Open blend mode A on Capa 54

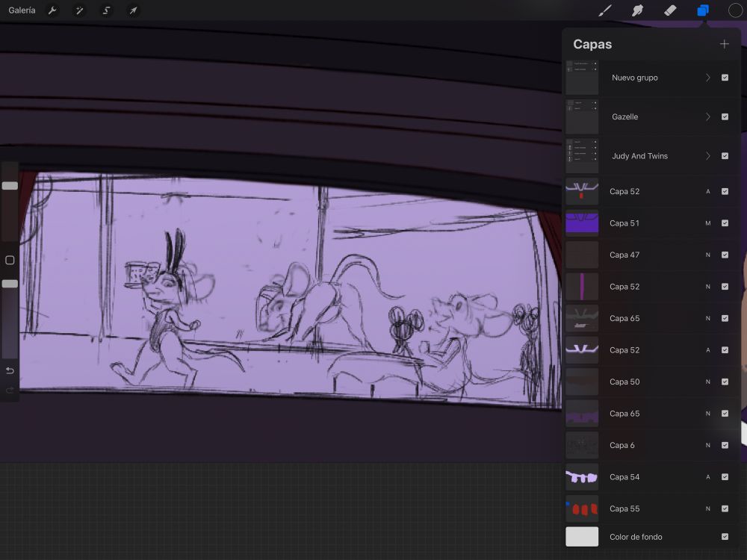point(708,476)
